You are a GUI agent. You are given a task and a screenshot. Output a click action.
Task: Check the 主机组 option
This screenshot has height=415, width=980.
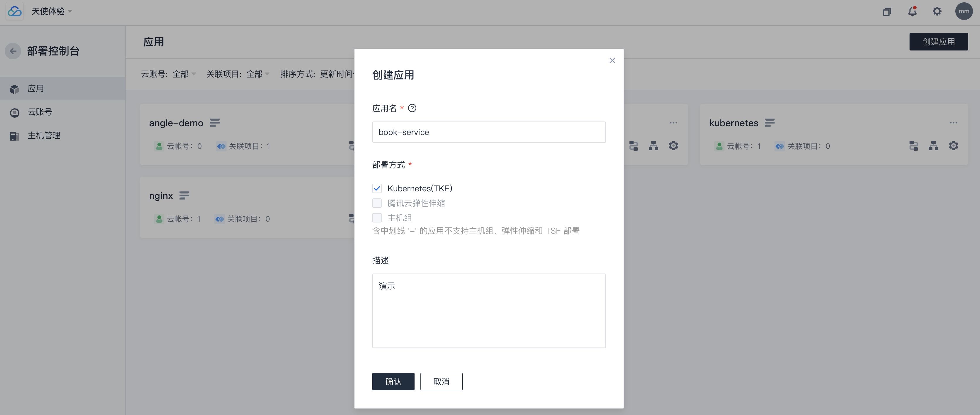coord(377,218)
